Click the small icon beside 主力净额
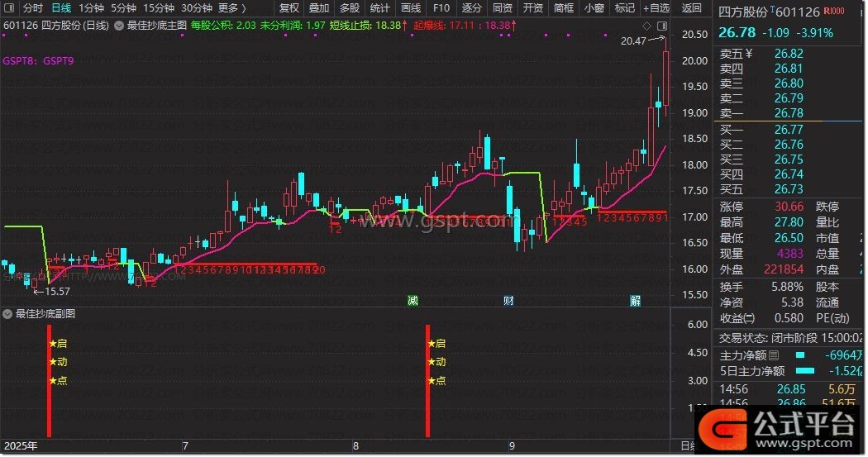 coord(774,355)
